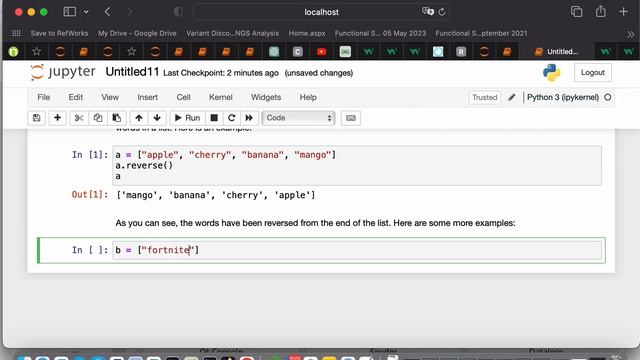Insert a cell below with plus icon

(x=57, y=118)
